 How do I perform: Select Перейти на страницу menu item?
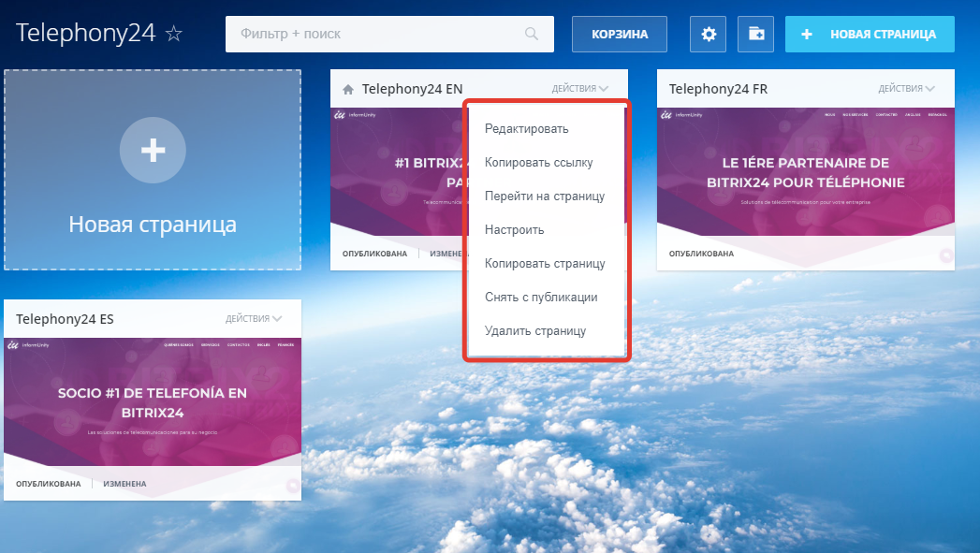(x=547, y=196)
